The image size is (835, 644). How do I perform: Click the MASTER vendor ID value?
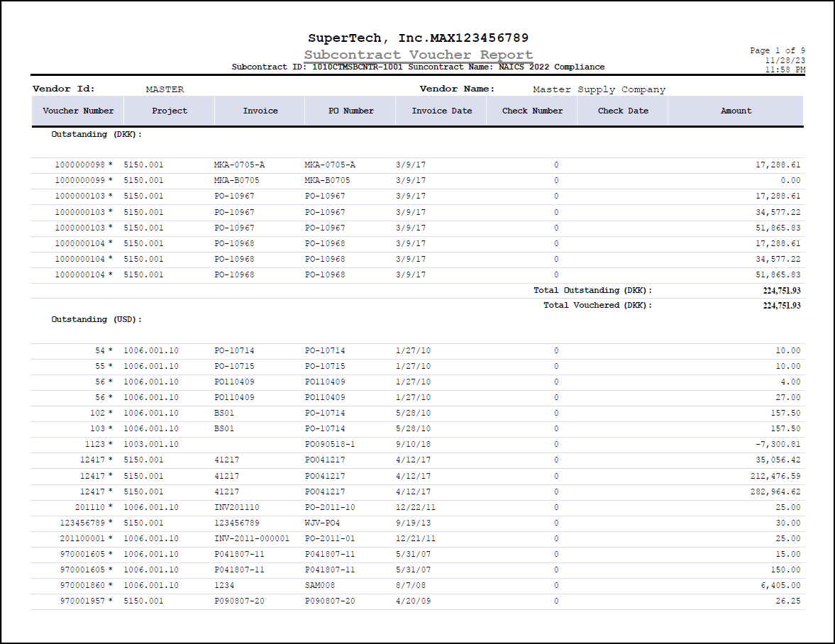pyautogui.click(x=165, y=89)
